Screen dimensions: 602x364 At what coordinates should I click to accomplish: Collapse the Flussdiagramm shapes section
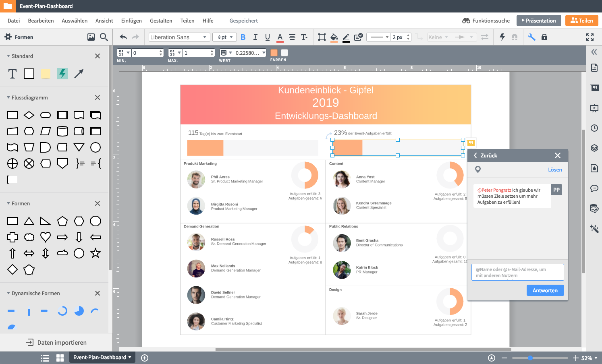coord(8,97)
